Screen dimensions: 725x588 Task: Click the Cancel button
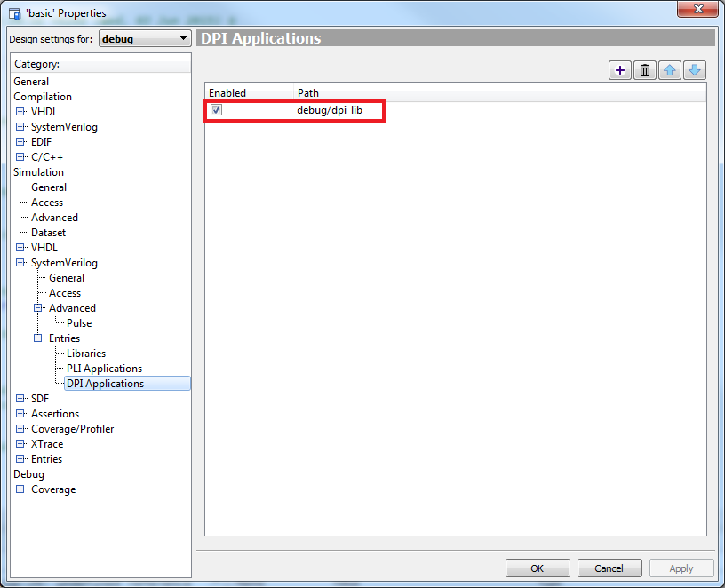pyautogui.click(x=609, y=568)
